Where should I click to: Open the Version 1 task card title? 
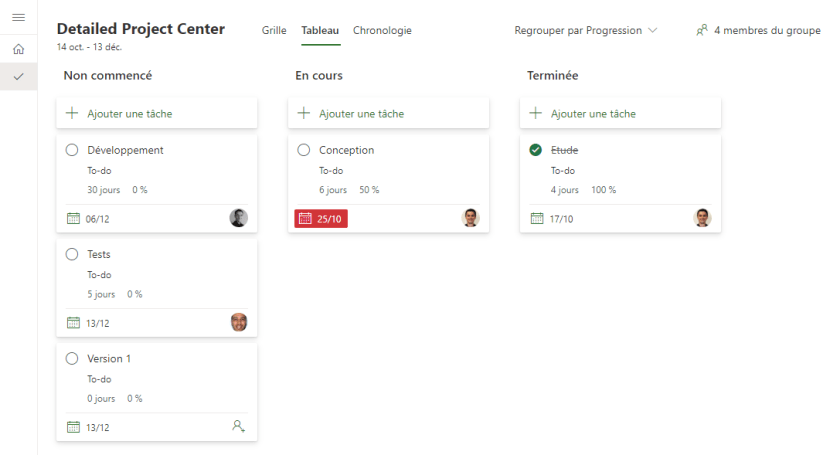(x=109, y=358)
